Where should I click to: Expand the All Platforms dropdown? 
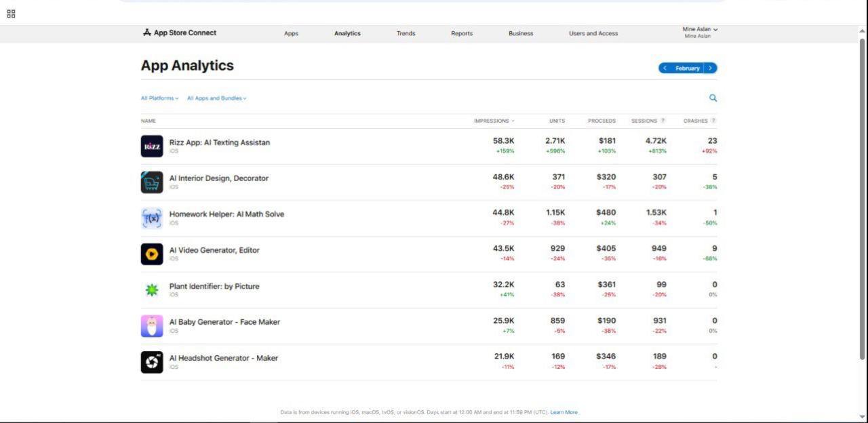coord(160,98)
